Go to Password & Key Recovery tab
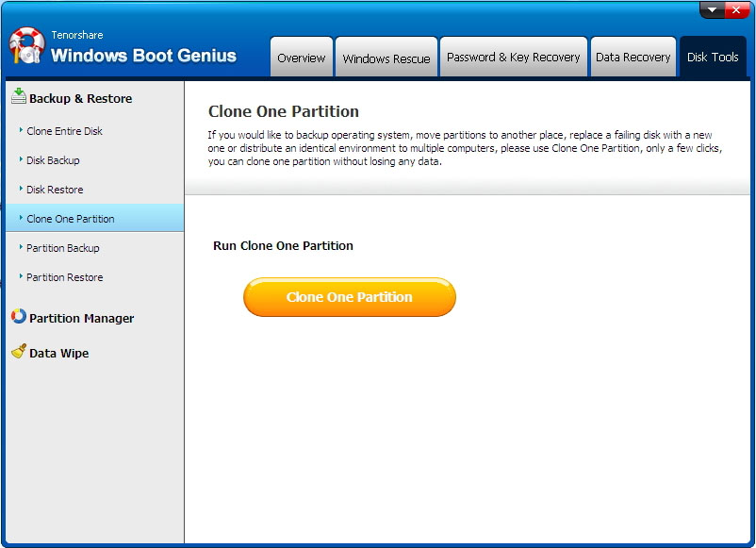The image size is (756, 548). click(514, 57)
